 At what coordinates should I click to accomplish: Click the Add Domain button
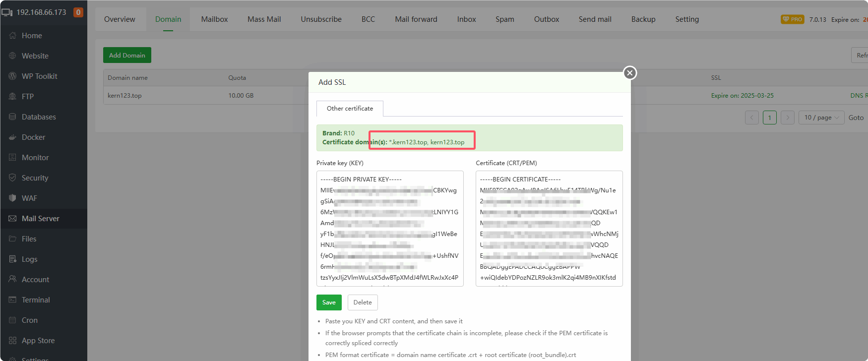click(127, 55)
